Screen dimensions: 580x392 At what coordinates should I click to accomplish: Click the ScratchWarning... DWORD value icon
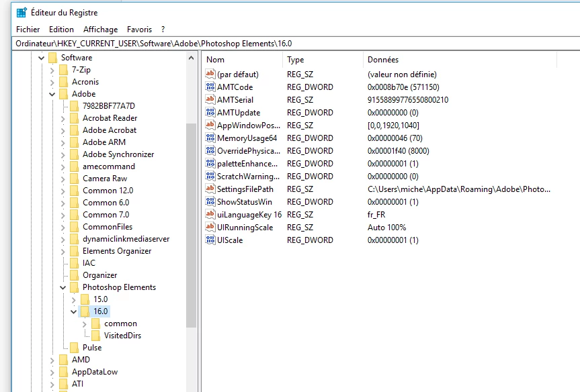coord(210,176)
